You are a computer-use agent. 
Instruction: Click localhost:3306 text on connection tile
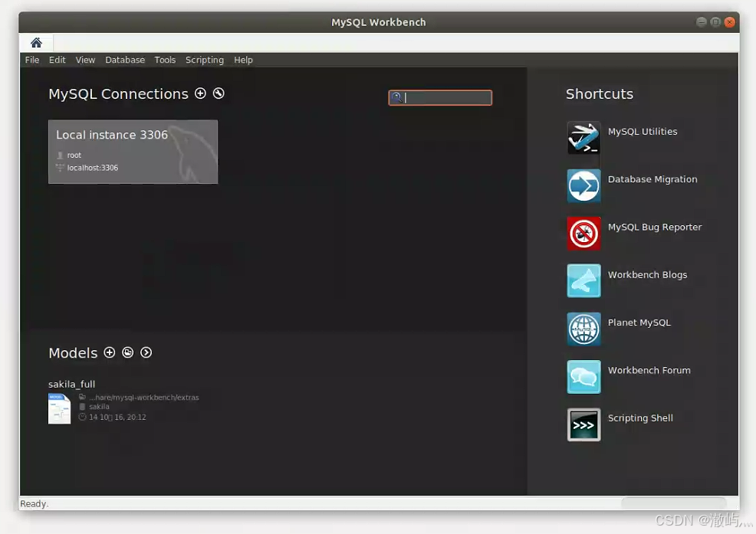pos(93,168)
